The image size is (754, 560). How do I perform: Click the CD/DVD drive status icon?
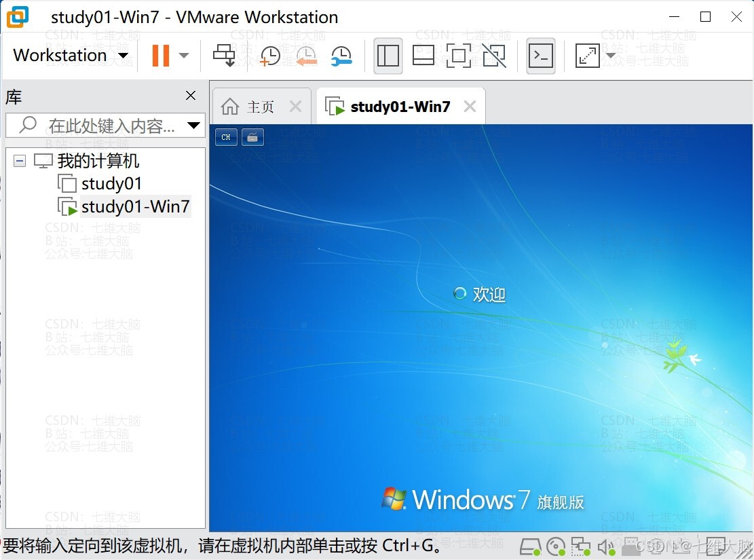click(556, 547)
